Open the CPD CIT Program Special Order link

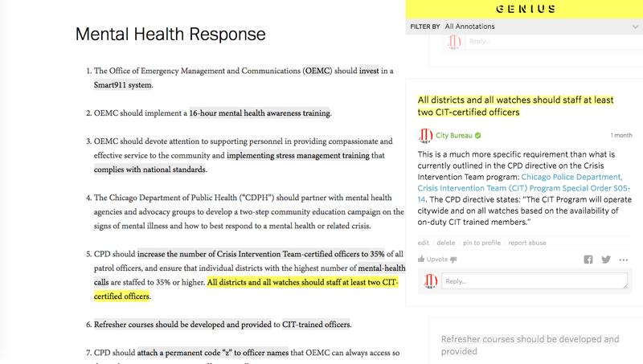click(523, 188)
